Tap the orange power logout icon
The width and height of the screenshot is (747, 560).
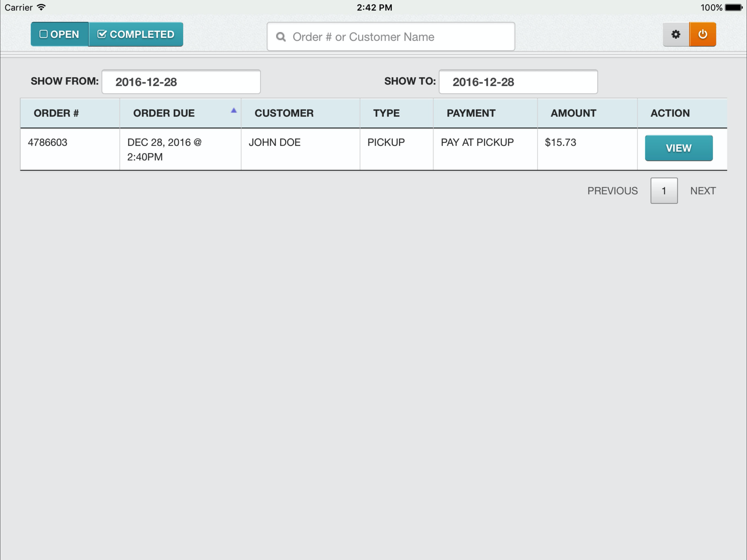point(703,34)
